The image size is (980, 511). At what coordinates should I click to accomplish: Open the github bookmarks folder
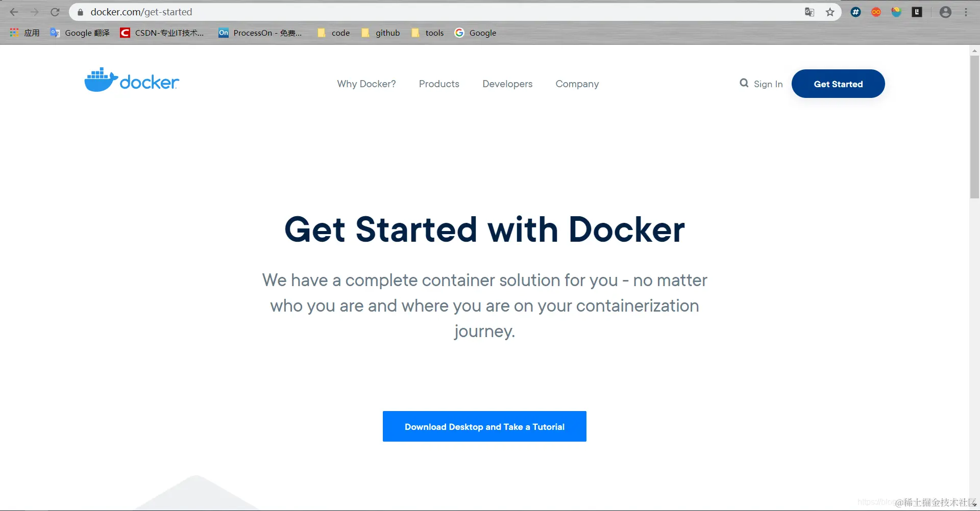coord(380,33)
